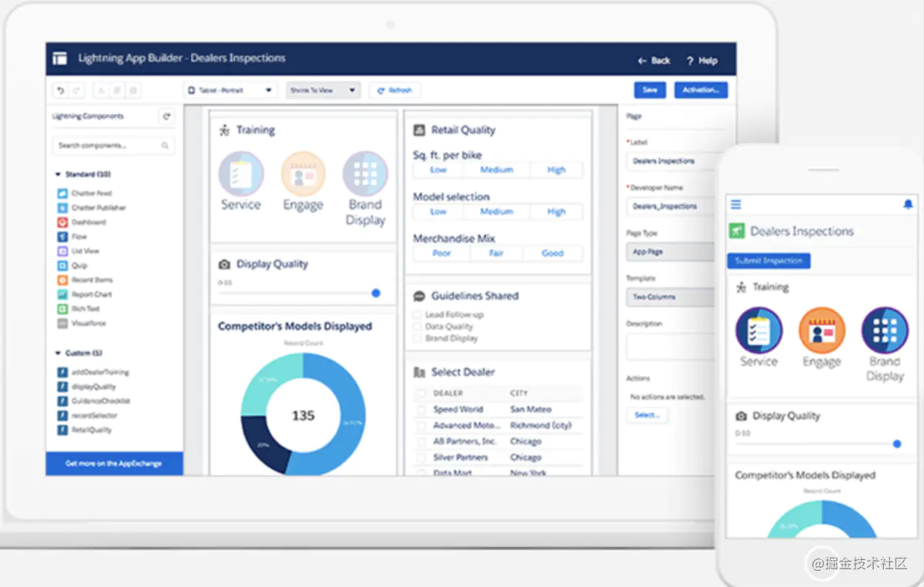Select the Recent Items component icon

click(62, 280)
